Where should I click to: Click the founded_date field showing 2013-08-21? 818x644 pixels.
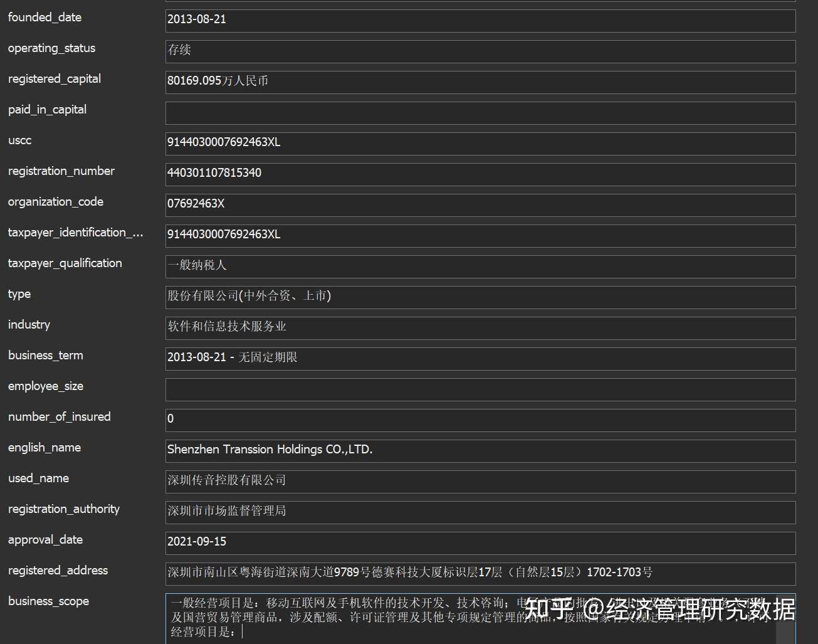(480, 20)
